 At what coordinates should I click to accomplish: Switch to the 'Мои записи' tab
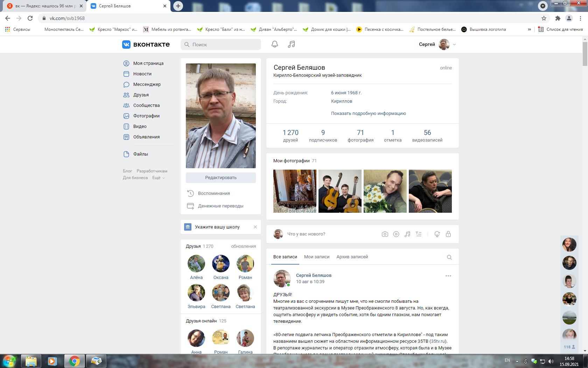[x=316, y=257]
